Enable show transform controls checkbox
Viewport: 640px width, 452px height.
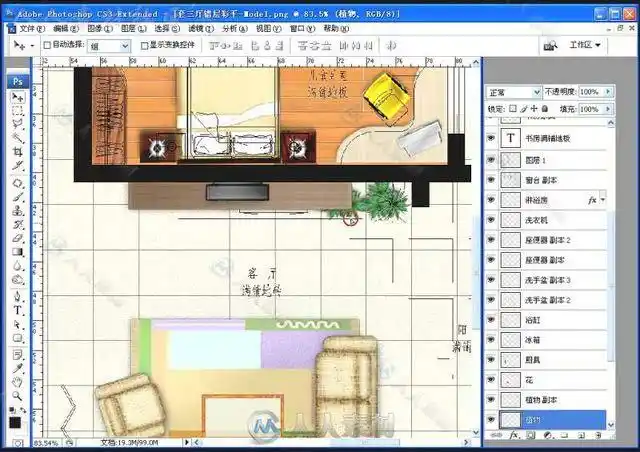[144, 45]
